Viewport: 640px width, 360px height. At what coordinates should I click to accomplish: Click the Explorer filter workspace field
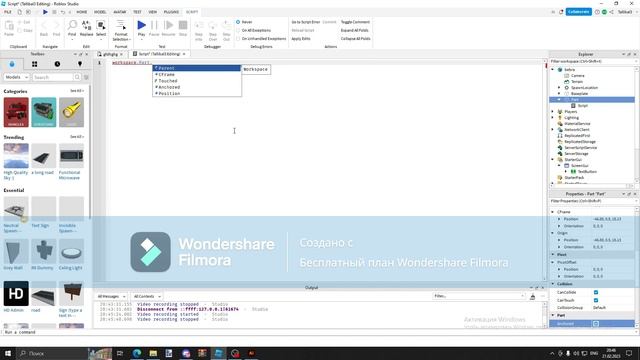point(592,61)
